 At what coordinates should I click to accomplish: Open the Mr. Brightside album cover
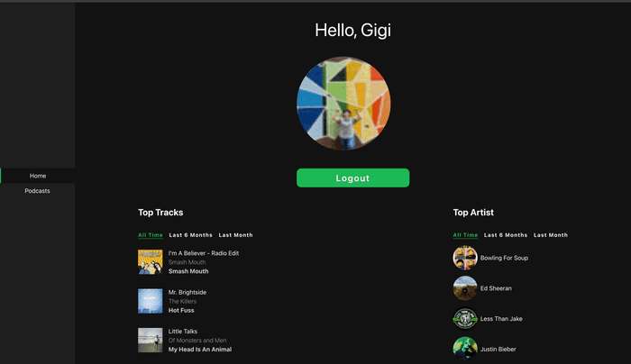tap(151, 301)
